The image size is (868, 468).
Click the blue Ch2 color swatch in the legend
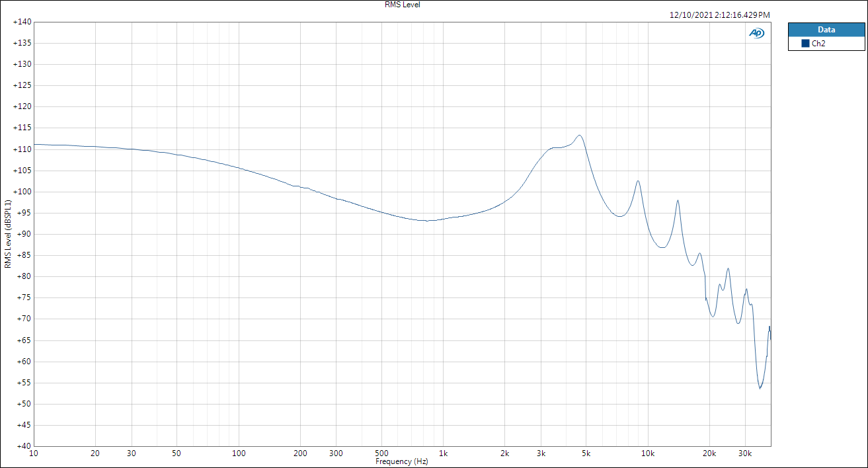click(x=805, y=44)
